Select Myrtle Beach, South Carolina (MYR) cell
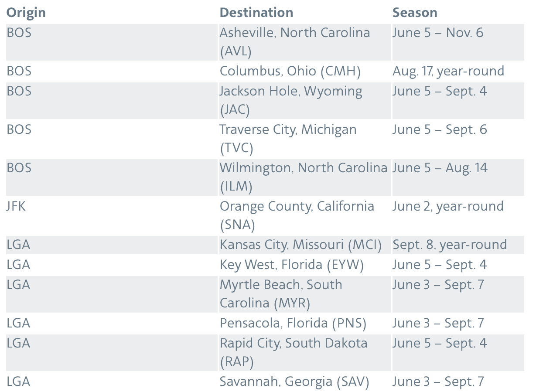 [x=281, y=293]
